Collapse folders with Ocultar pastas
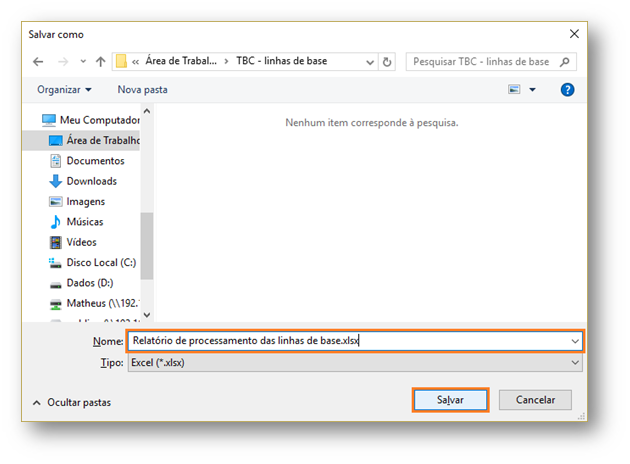The height and width of the screenshot is (464, 630). coord(72,402)
